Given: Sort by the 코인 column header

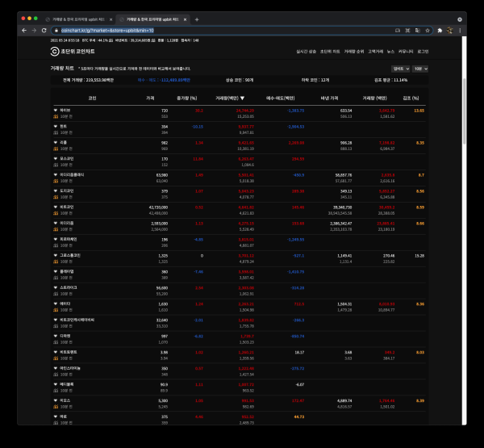Looking at the screenshot, I should tap(92, 98).
